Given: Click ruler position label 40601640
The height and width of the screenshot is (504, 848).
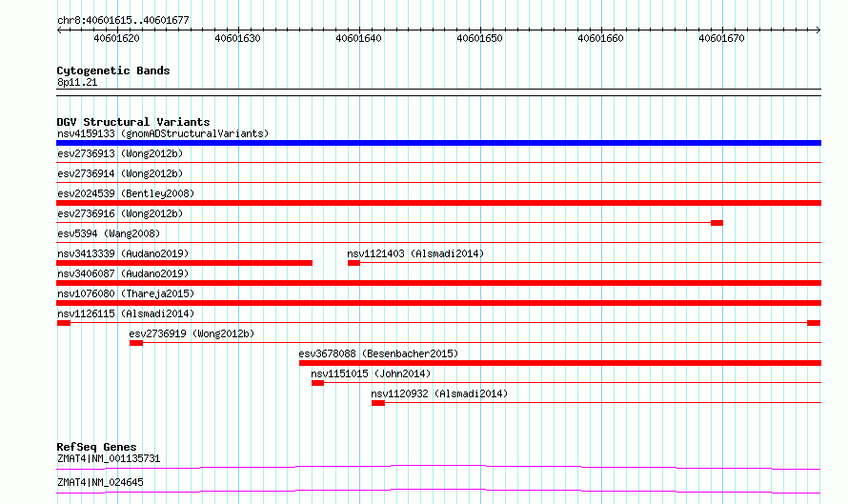Looking at the screenshot, I should pos(358,38).
